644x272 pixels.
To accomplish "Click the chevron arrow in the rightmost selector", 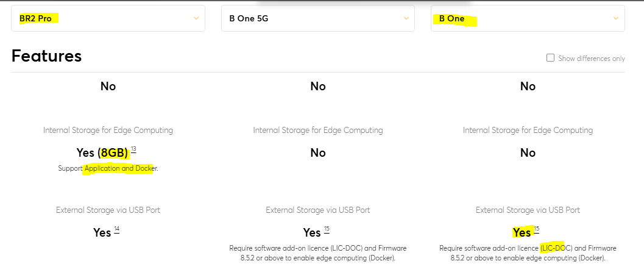I will 615,18.
